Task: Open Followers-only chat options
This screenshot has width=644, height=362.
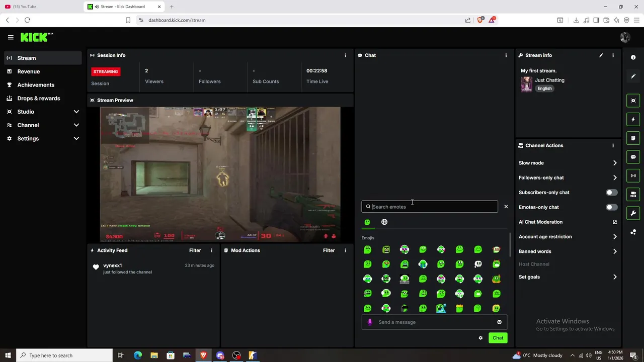Action: (568, 177)
